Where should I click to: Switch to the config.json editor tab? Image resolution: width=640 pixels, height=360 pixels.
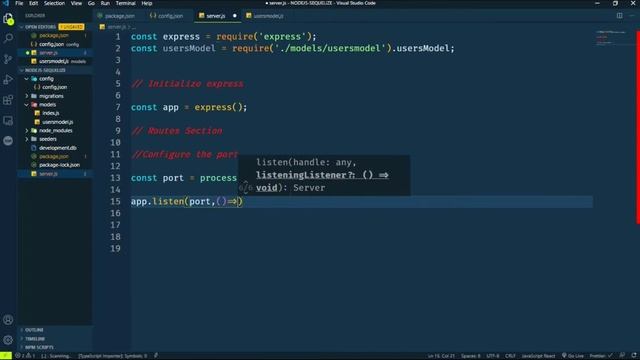pyautogui.click(x=169, y=16)
